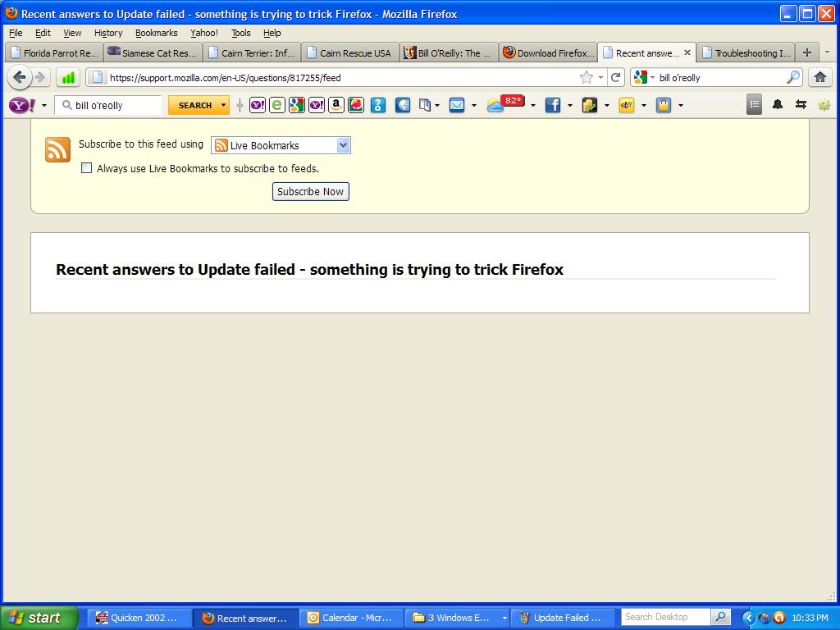Open Calendar - Microsoft from taskbar
This screenshot has height=630, width=840.
coord(351,618)
